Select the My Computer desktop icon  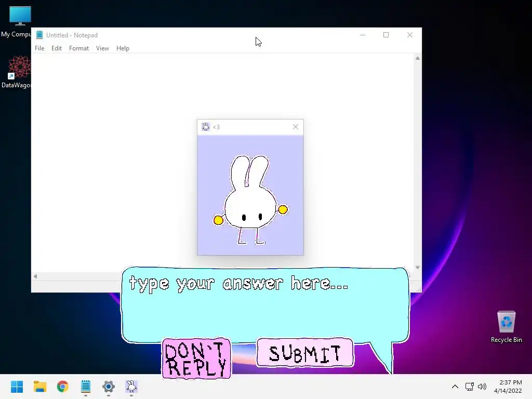16,22
